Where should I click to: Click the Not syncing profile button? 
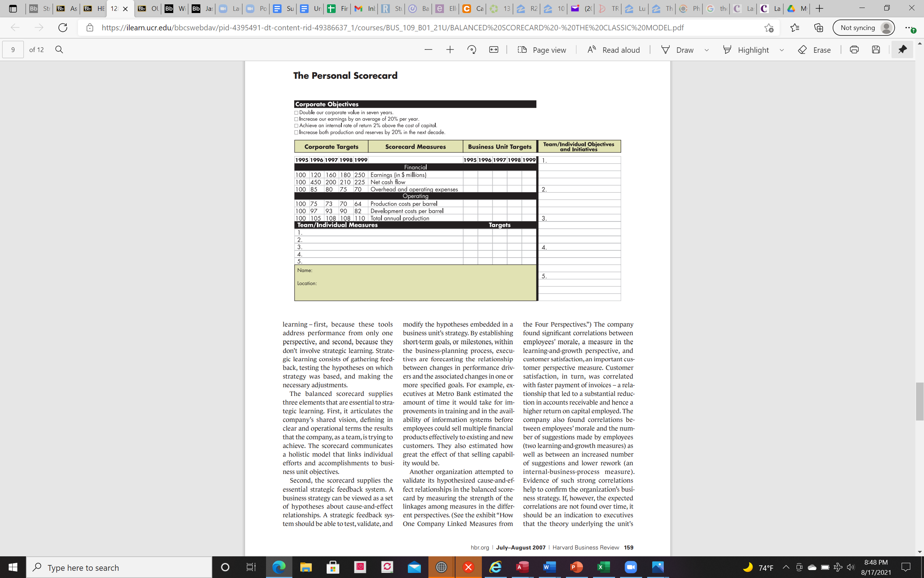(863, 27)
